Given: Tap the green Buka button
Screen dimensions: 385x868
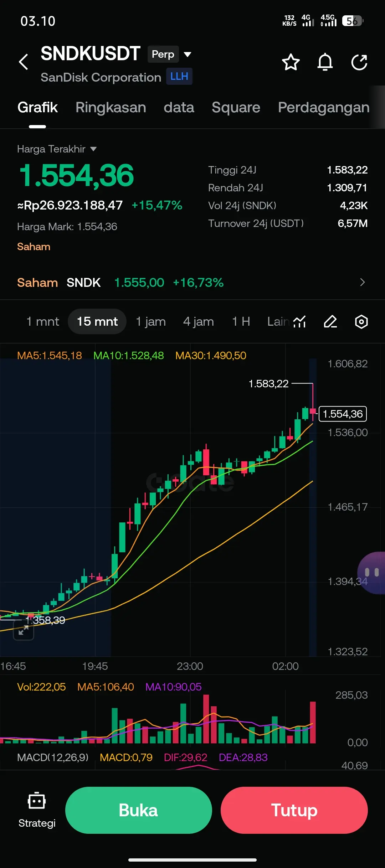Looking at the screenshot, I should (139, 810).
